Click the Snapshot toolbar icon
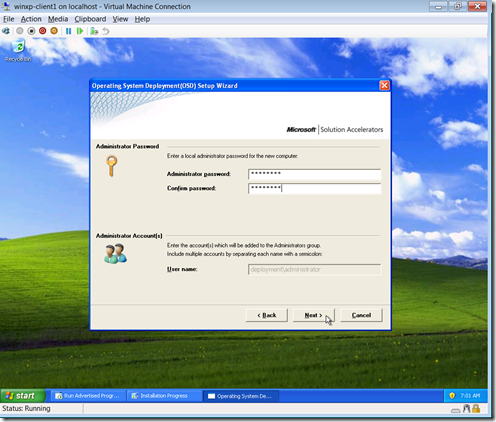Viewport: 496px width, 422px height. 94,31
